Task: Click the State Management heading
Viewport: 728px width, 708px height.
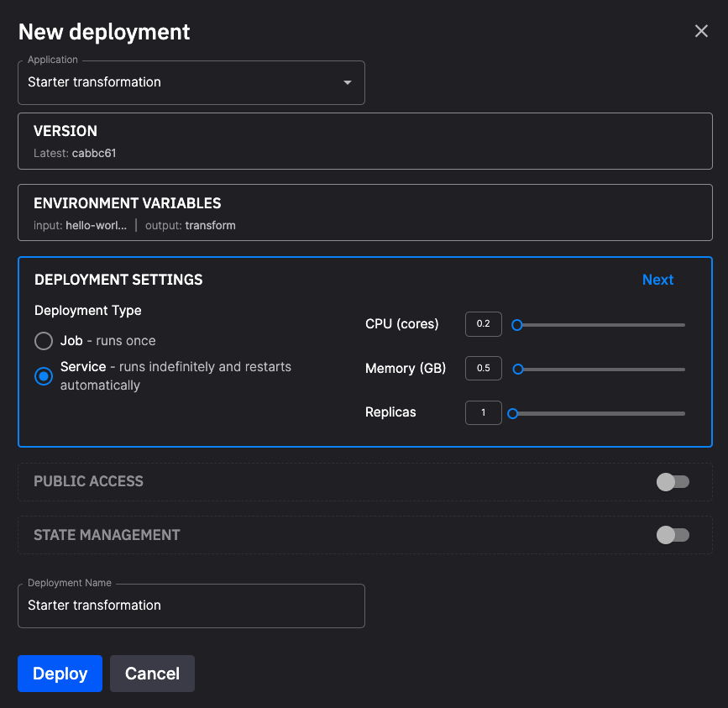Action: tap(107, 535)
